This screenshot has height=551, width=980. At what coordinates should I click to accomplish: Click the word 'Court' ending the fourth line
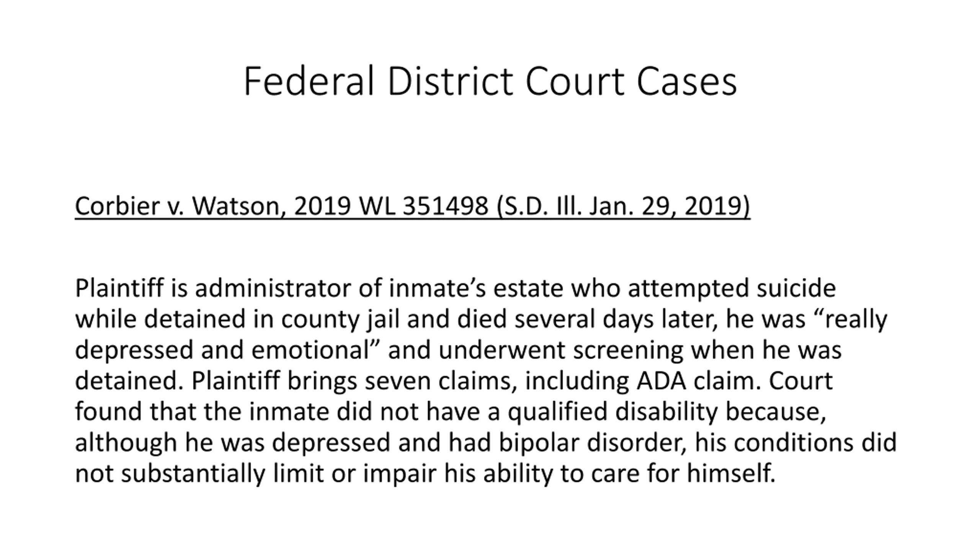800,381
